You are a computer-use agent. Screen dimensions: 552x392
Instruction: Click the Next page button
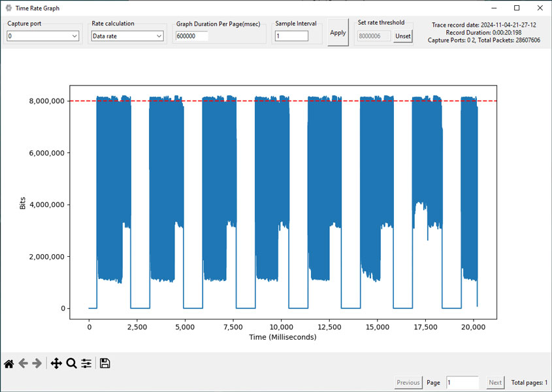pos(495,382)
